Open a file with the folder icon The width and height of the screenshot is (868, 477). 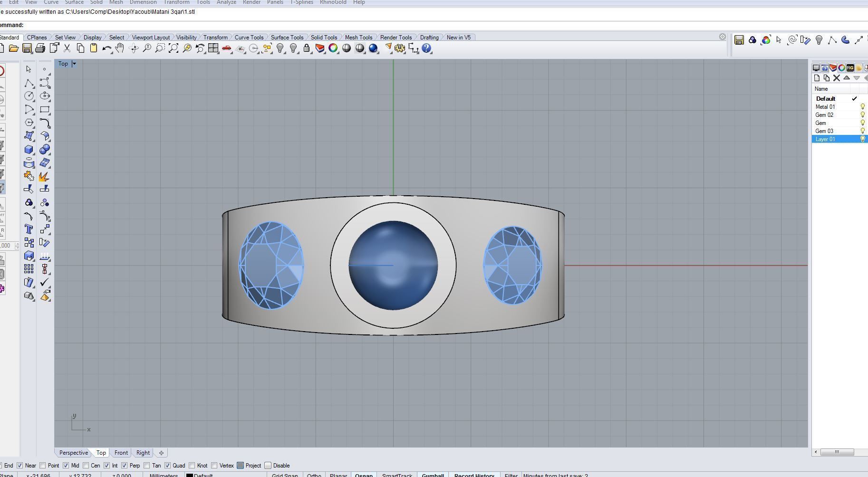point(13,48)
